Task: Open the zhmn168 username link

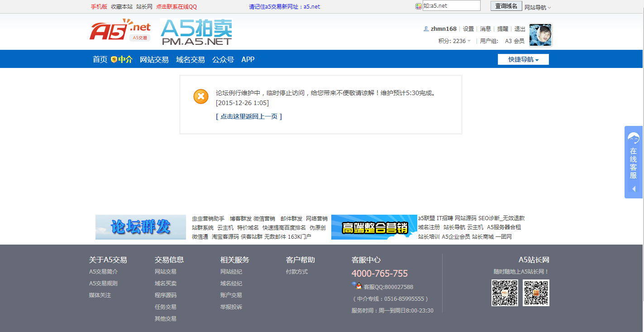Action: pos(444,29)
